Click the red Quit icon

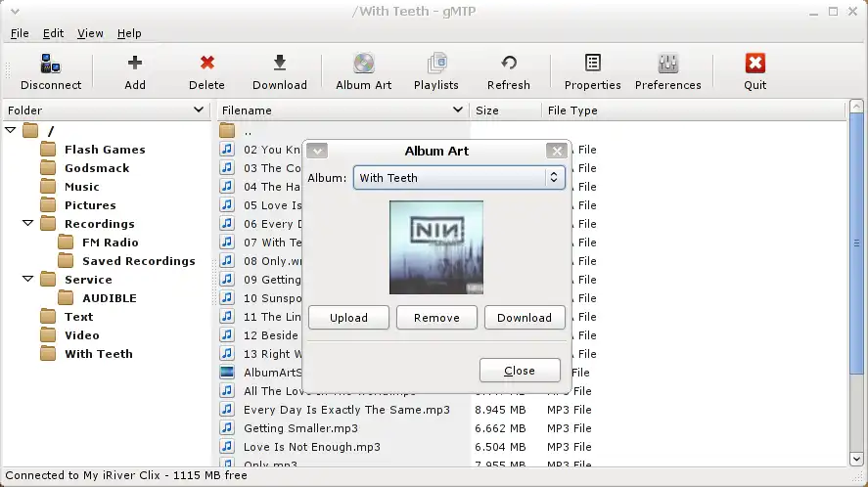pyautogui.click(x=755, y=64)
